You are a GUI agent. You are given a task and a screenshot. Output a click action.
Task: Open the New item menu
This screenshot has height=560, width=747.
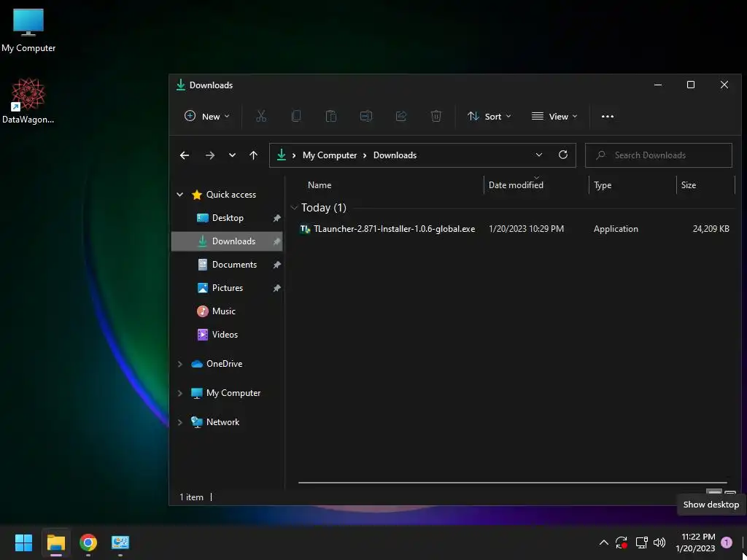point(206,116)
